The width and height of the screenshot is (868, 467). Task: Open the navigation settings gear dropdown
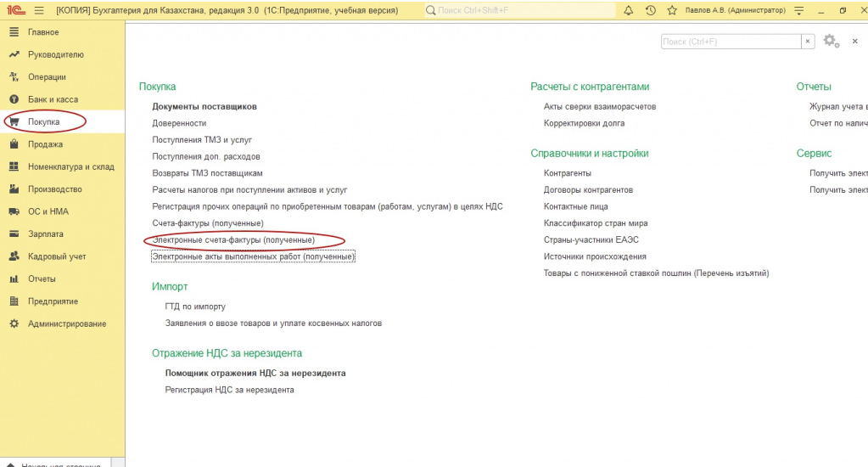[831, 41]
